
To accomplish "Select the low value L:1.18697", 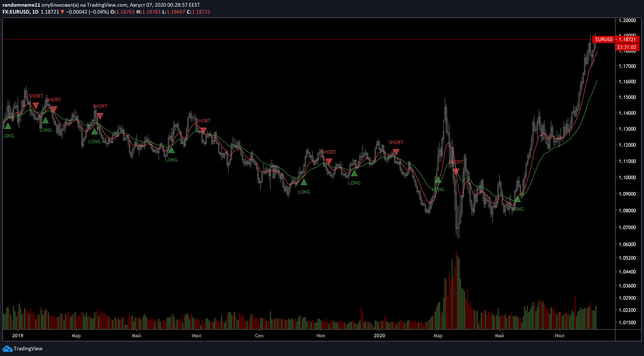I will click(173, 12).
